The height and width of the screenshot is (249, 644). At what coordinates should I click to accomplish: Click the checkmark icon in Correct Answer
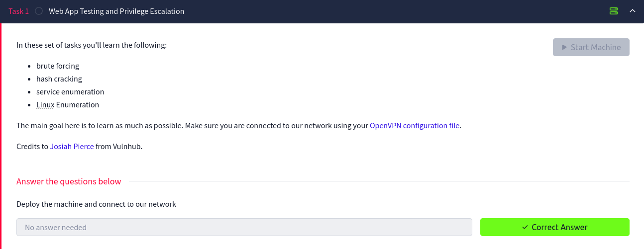click(525, 227)
